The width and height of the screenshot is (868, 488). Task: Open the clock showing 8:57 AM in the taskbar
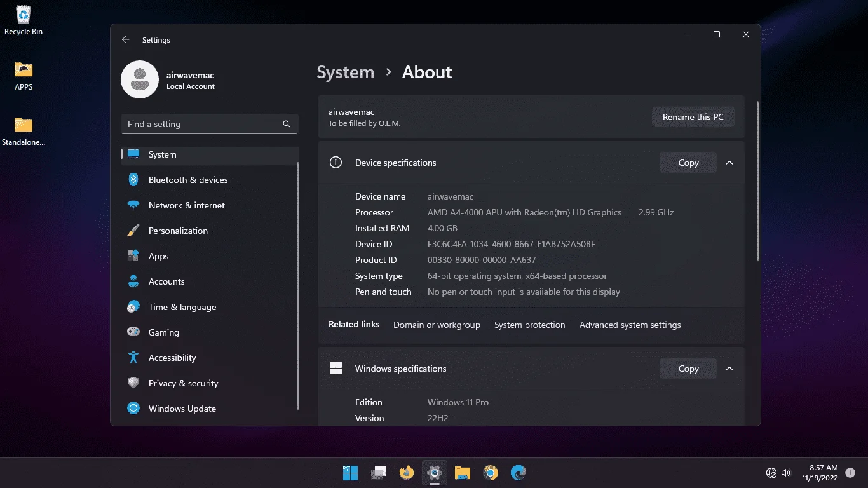coord(819,473)
